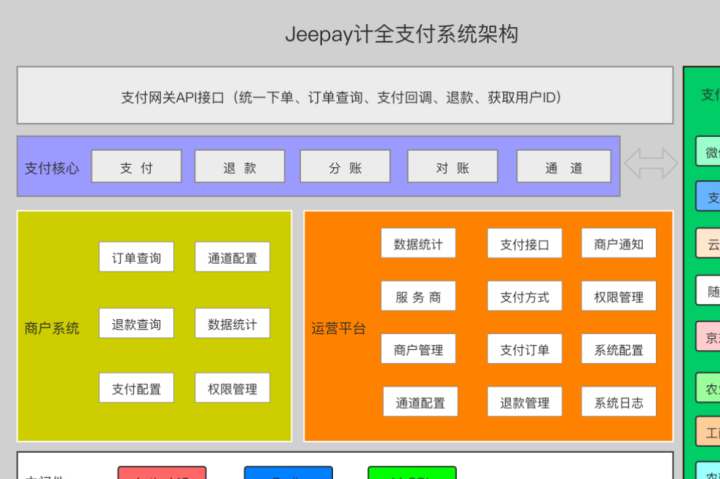
Task: Click the 支付方式 box
Action: click(x=525, y=296)
